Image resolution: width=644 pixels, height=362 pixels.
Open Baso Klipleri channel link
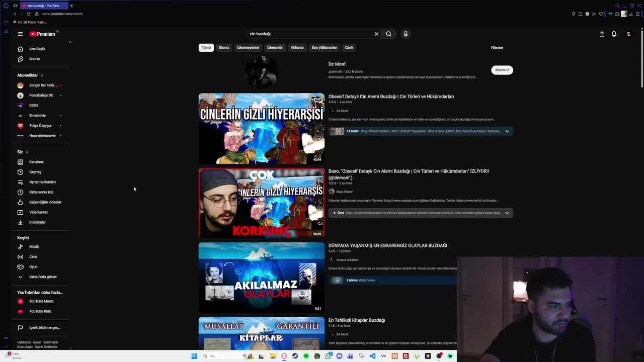[345, 192]
